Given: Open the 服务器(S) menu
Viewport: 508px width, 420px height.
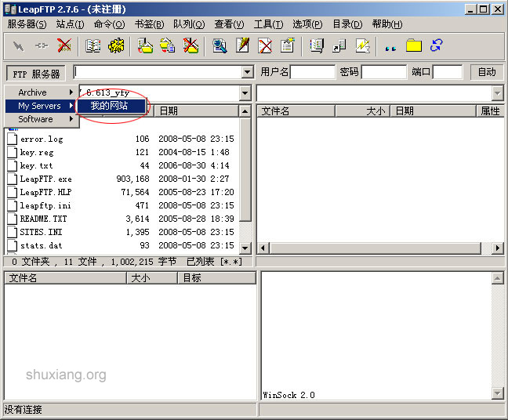Looking at the screenshot, I should tap(27, 24).
